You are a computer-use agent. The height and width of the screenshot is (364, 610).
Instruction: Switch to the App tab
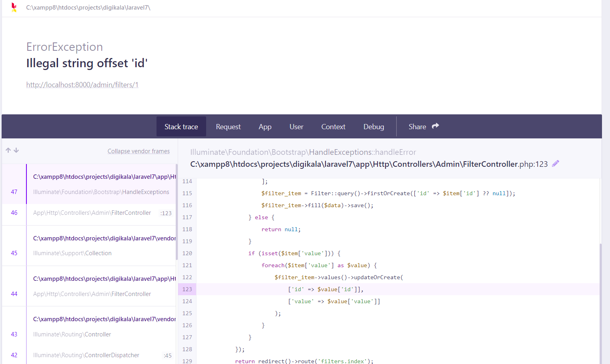(265, 126)
